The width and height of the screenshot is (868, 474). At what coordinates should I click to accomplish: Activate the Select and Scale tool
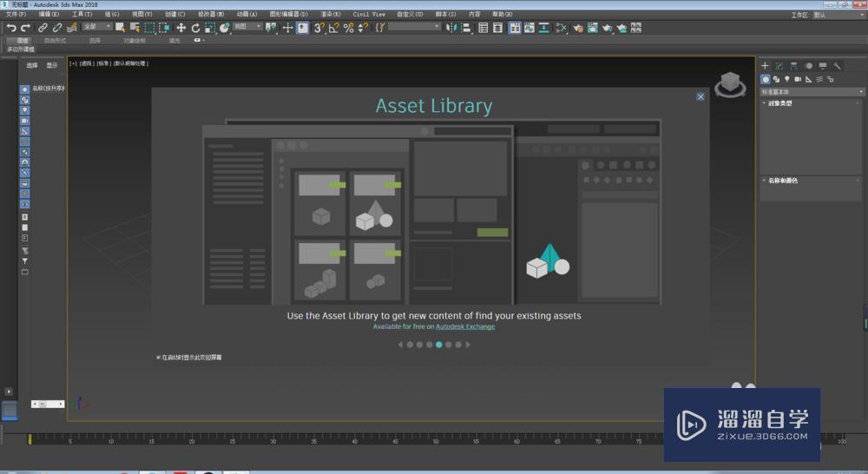(x=210, y=28)
